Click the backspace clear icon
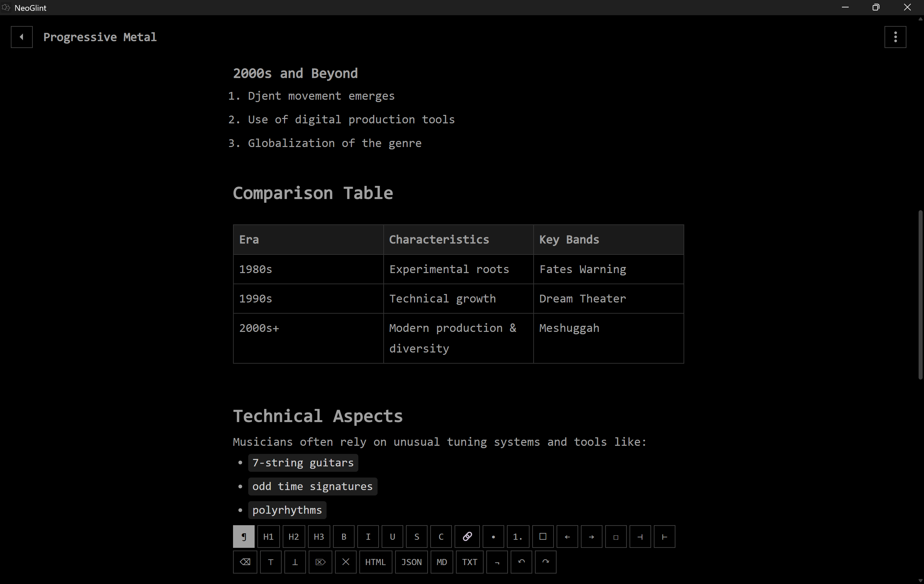924x584 pixels. 245,562
